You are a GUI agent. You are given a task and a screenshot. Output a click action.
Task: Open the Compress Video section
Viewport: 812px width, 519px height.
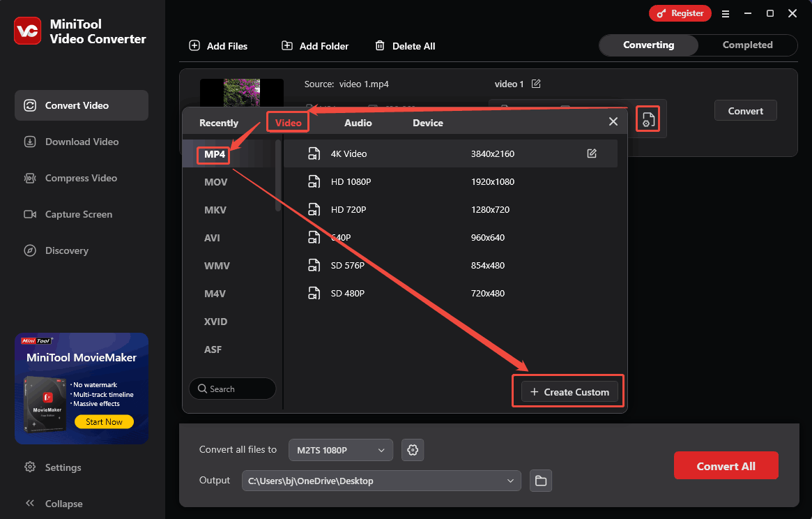click(x=82, y=178)
